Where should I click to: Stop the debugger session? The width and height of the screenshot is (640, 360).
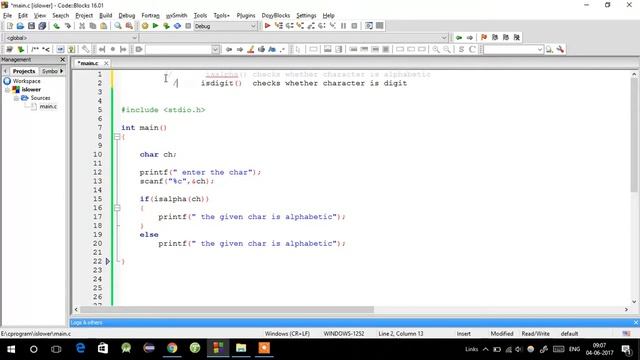coord(354,26)
